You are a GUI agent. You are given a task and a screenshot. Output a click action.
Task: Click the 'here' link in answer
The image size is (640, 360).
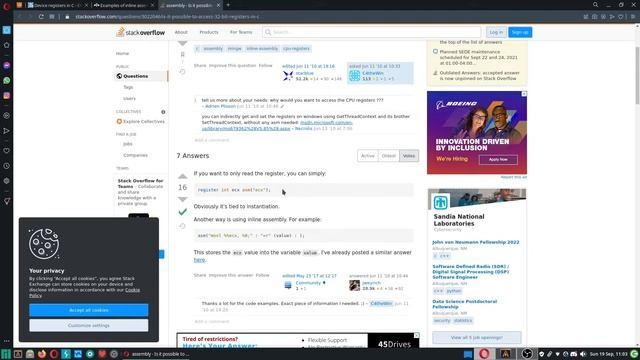[x=199, y=260]
